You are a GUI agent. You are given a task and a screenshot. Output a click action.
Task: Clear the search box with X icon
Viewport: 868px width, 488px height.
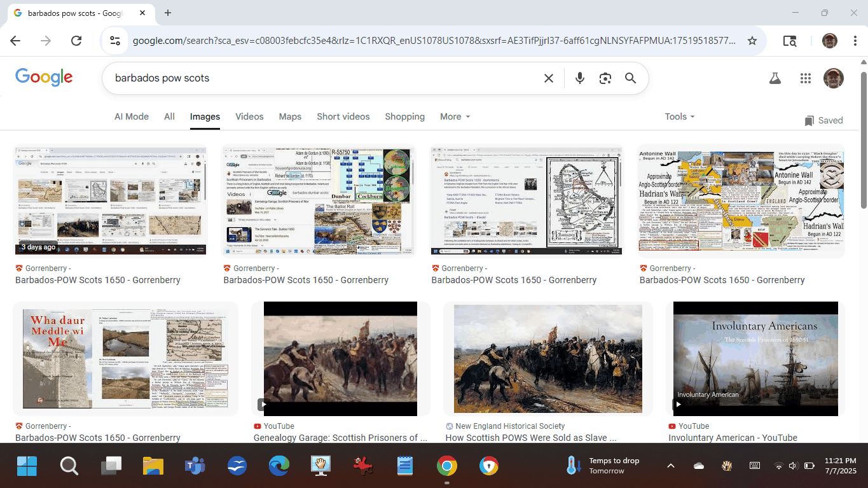click(x=548, y=78)
